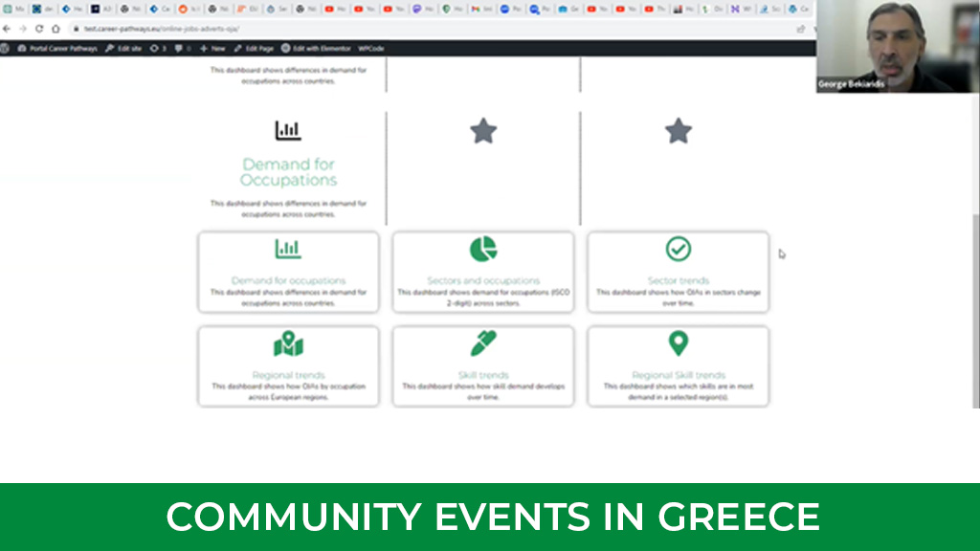
Task: Click the browser reload page icon
Action: point(39,29)
